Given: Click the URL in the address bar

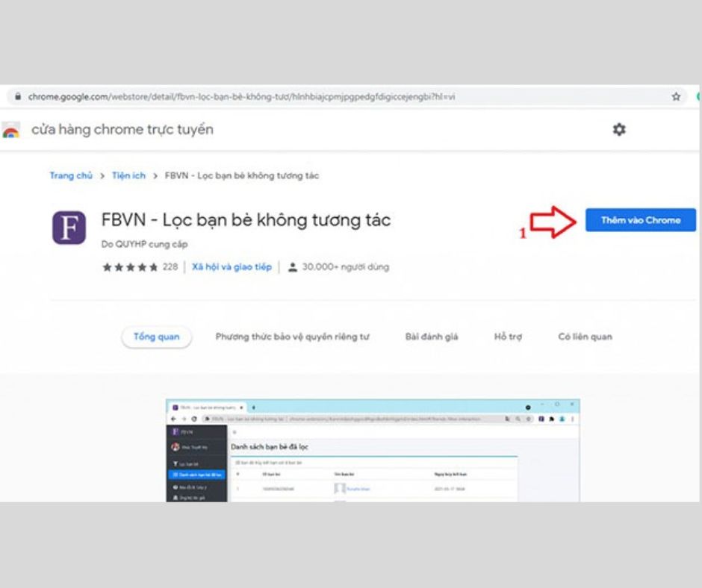Looking at the screenshot, I should [242, 97].
